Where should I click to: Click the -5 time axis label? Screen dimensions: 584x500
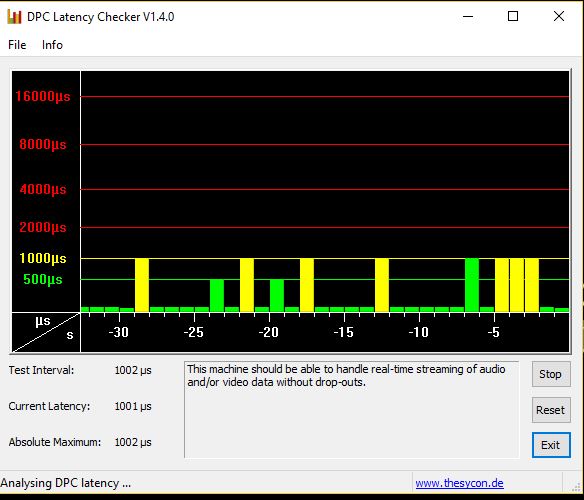(493, 332)
